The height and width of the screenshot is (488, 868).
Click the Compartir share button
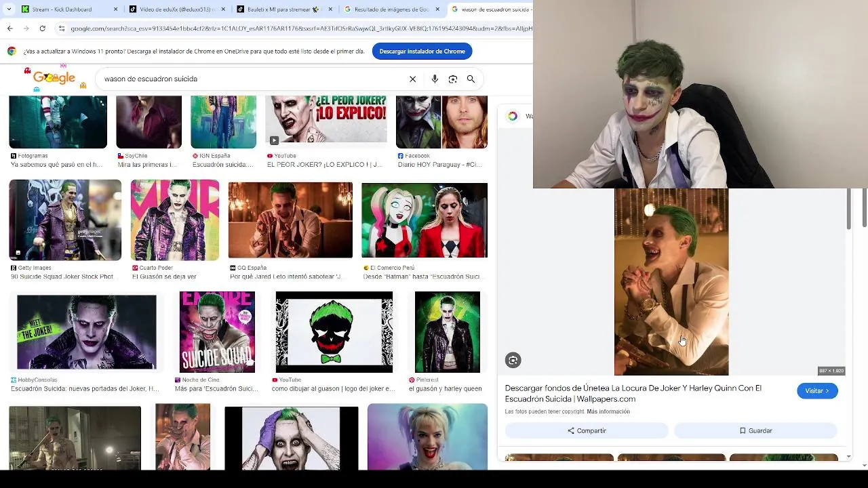[587, 430]
